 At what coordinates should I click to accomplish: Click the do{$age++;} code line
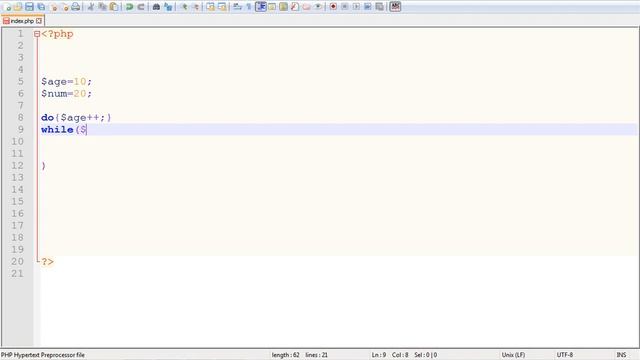pyautogui.click(x=76, y=118)
